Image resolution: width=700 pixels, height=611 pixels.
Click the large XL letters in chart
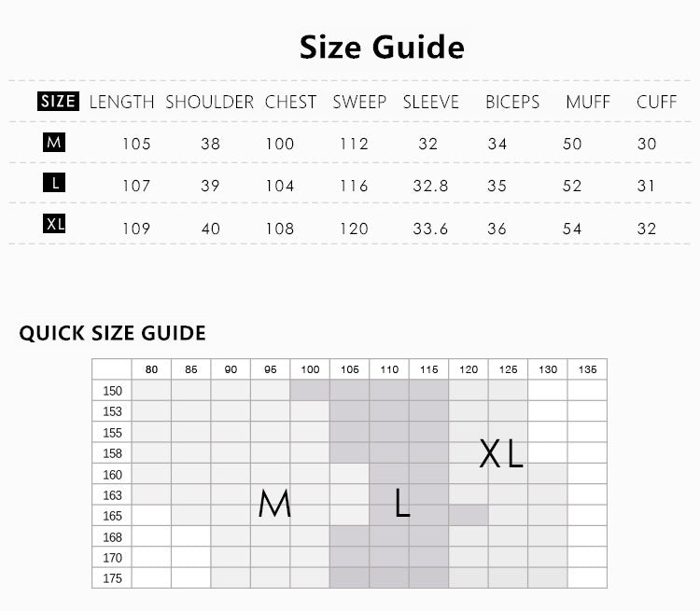(x=501, y=453)
